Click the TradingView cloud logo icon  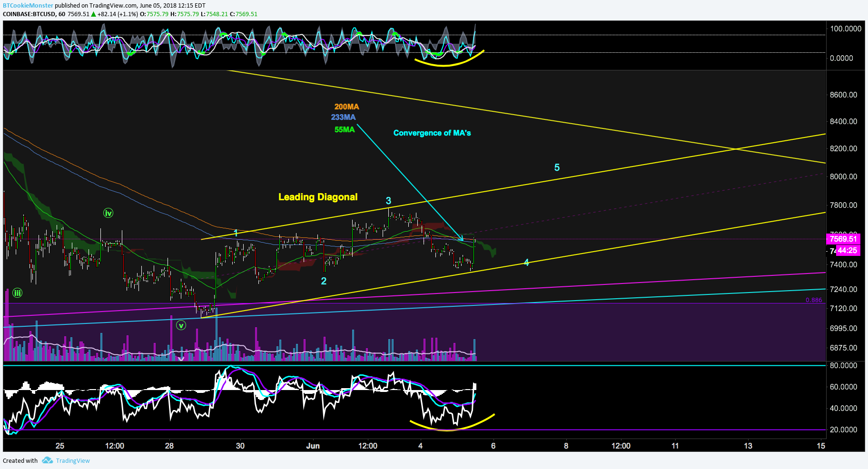[x=47, y=460]
